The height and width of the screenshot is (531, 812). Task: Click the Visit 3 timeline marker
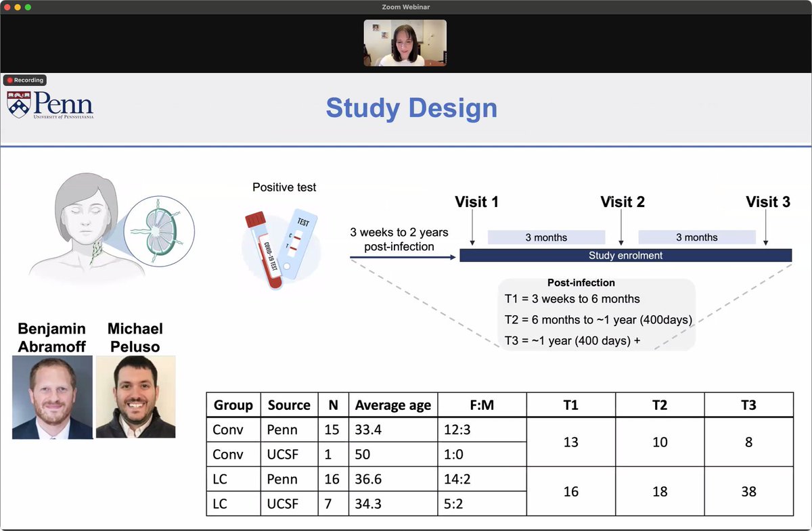[768, 202]
